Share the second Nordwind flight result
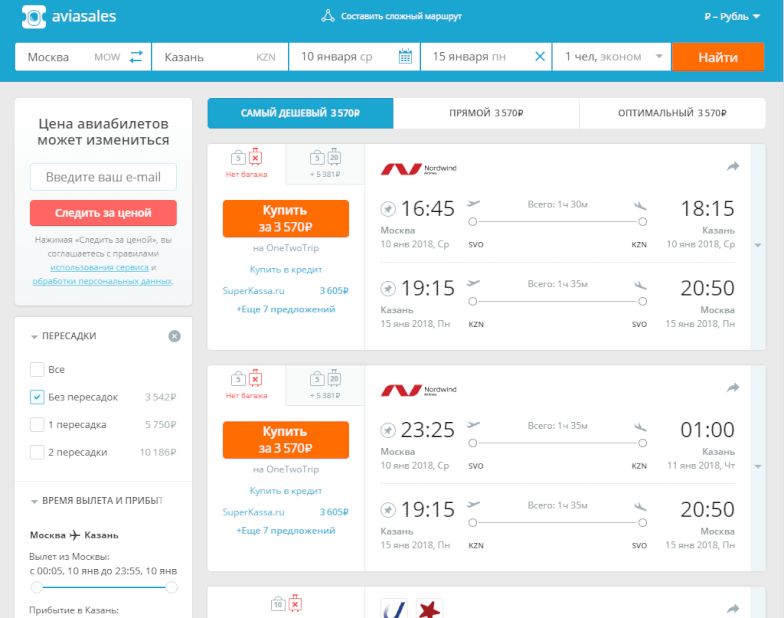The height and width of the screenshot is (618, 784). coord(732,388)
